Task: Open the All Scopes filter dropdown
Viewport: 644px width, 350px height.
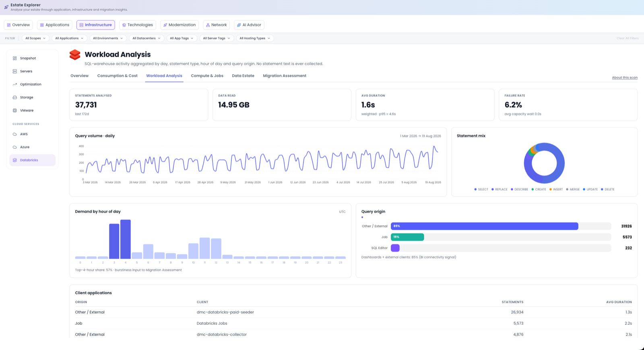Action: click(35, 38)
